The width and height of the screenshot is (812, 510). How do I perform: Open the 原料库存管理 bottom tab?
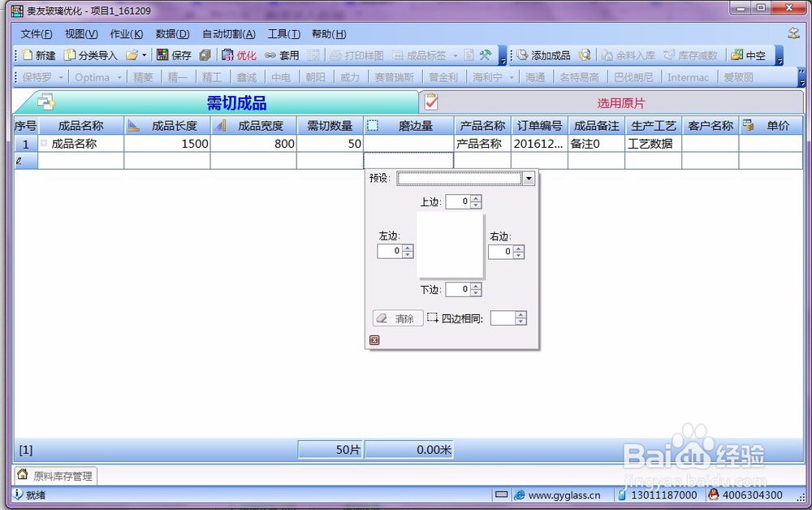pos(55,475)
